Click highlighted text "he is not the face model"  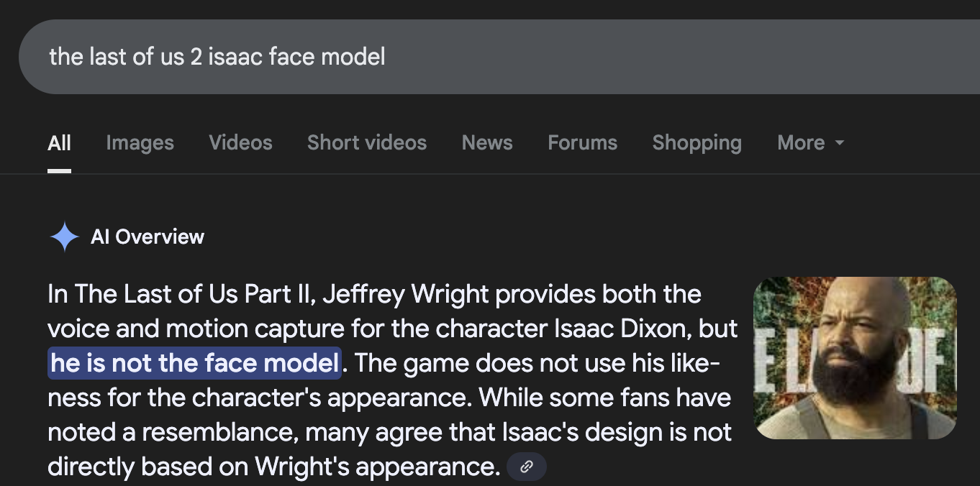click(x=194, y=363)
